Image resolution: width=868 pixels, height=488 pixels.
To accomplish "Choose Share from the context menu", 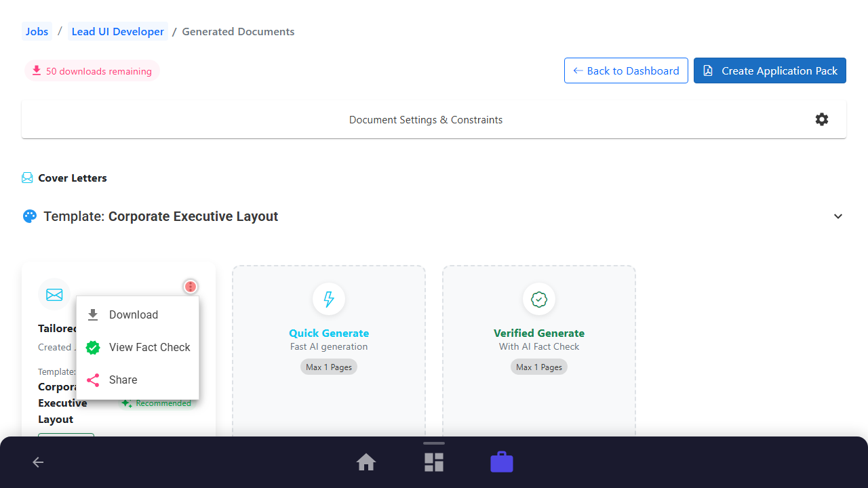I will click(x=138, y=380).
